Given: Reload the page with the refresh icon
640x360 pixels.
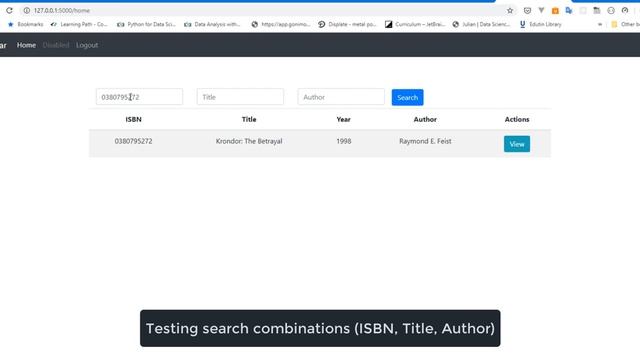Looking at the screenshot, I should tap(9, 11).
